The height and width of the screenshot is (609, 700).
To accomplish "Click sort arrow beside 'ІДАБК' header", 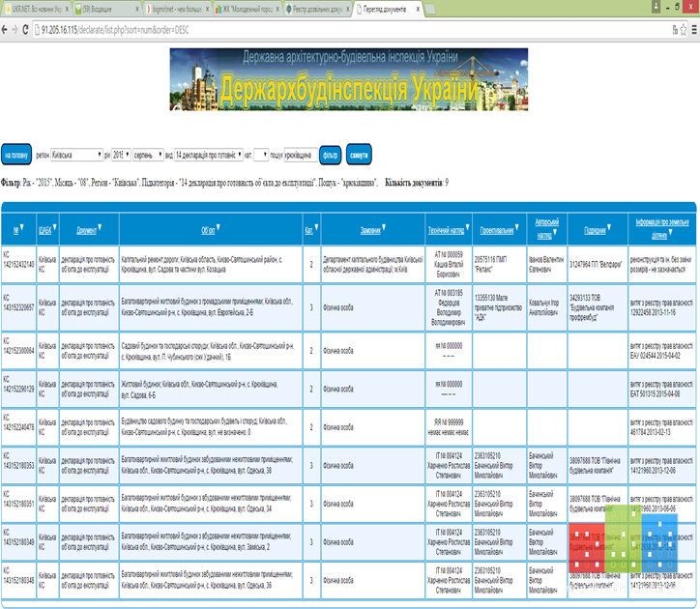I will click(54, 228).
